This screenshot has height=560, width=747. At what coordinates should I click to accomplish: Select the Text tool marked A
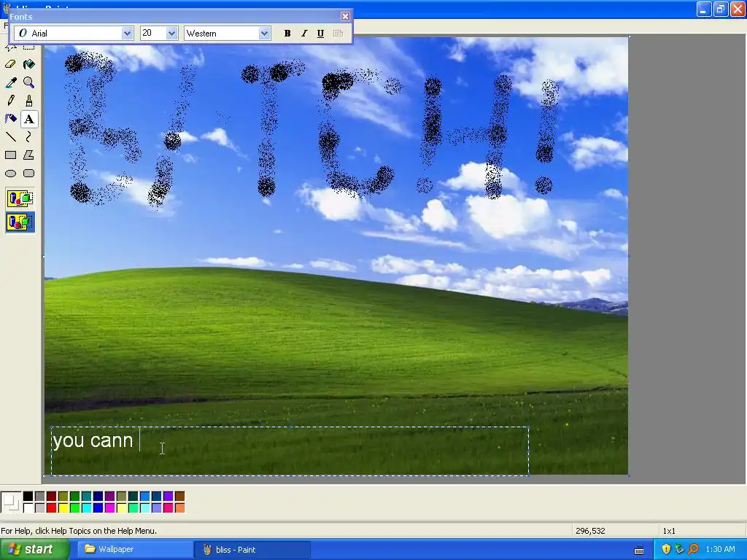(29, 119)
